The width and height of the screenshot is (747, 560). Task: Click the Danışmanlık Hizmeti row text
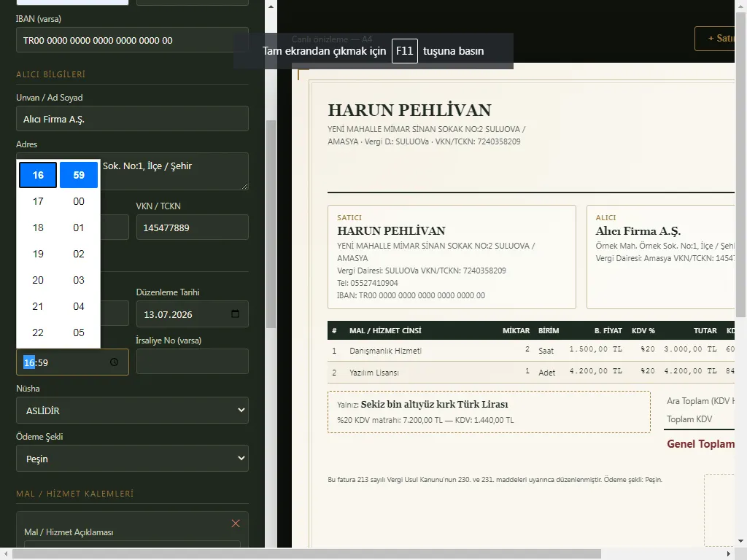pyautogui.click(x=385, y=351)
